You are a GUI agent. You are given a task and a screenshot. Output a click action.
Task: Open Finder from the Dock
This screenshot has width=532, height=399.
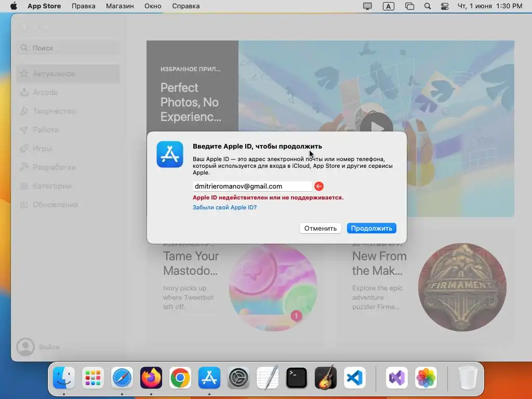(x=64, y=378)
